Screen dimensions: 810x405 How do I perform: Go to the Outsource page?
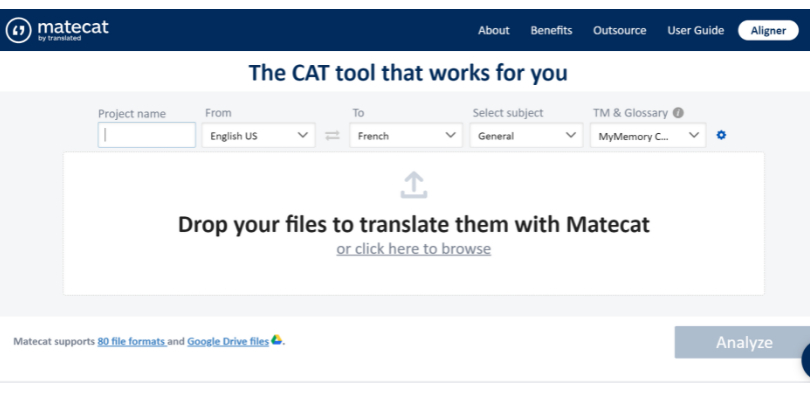pos(619,30)
